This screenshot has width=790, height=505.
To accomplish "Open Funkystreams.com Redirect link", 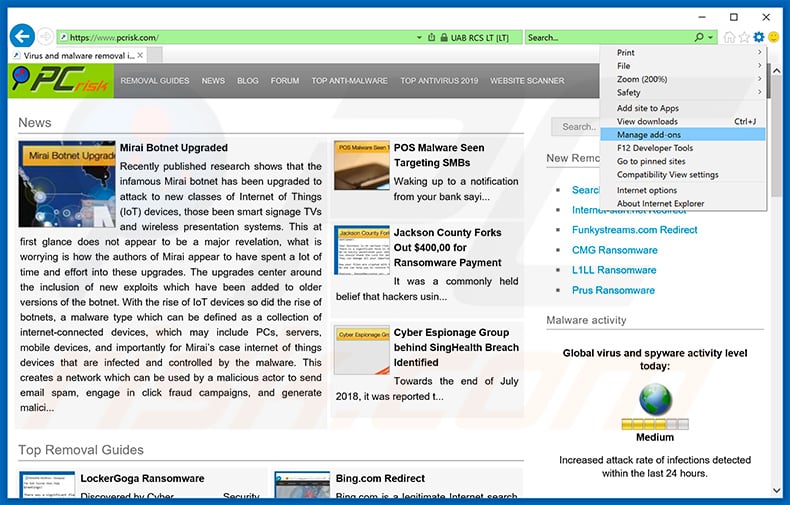I will (x=634, y=230).
